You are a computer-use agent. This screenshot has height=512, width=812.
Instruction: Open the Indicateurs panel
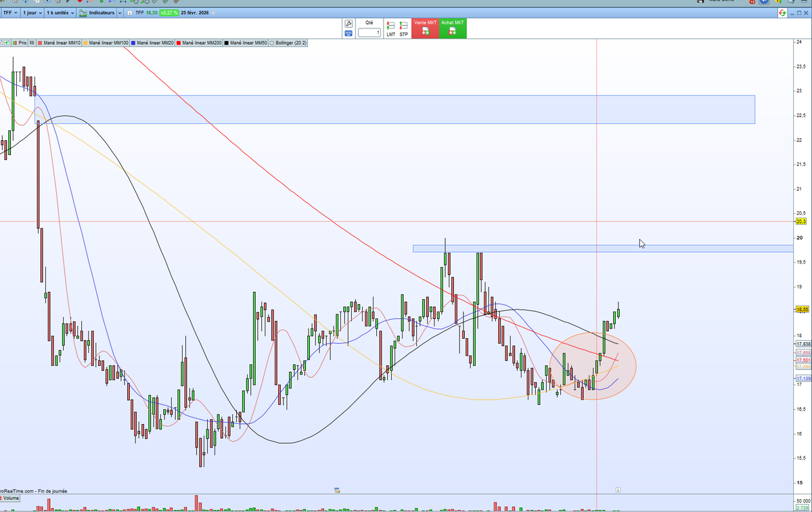point(97,13)
